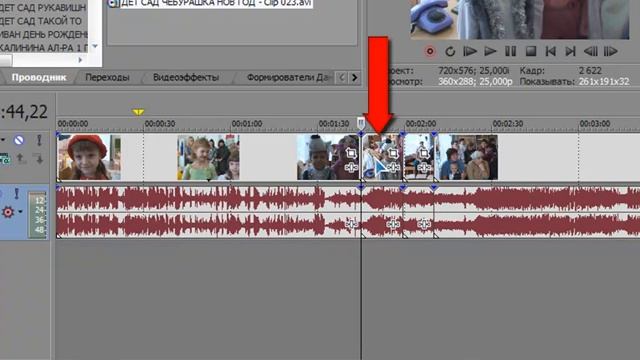Click ruler label 00:01:00
This screenshot has height=360, width=640.
pos(247,124)
